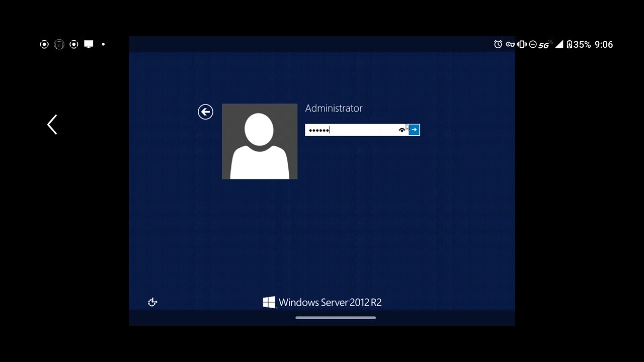
Task: Tap the 5G network indicator
Action: tap(544, 44)
